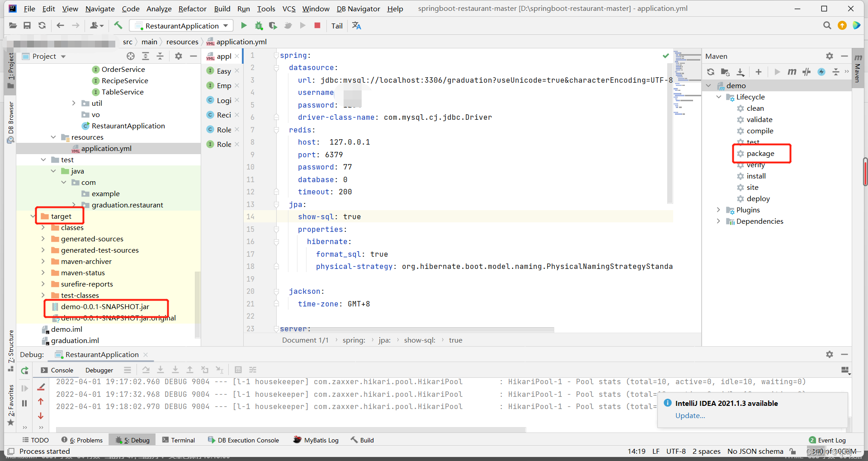Image resolution: width=868 pixels, height=461 pixels.
Task: Toggle the Structure side tab
Action: (11, 351)
